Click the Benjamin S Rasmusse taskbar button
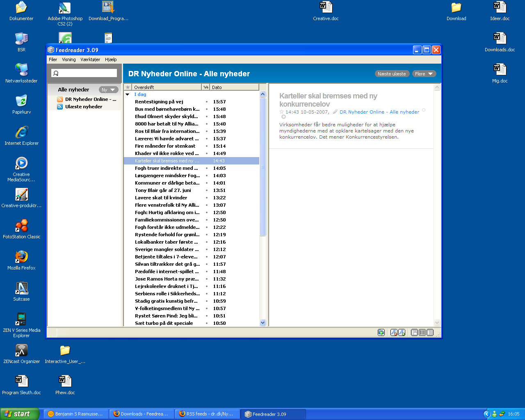This screenshot has width=525, height=420. 76,414
